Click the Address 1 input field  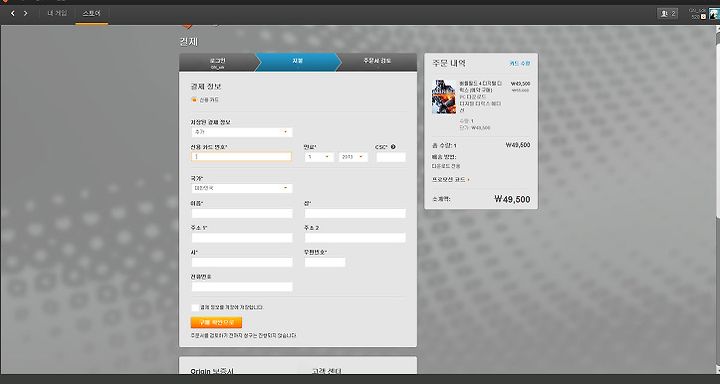(242, 237)
